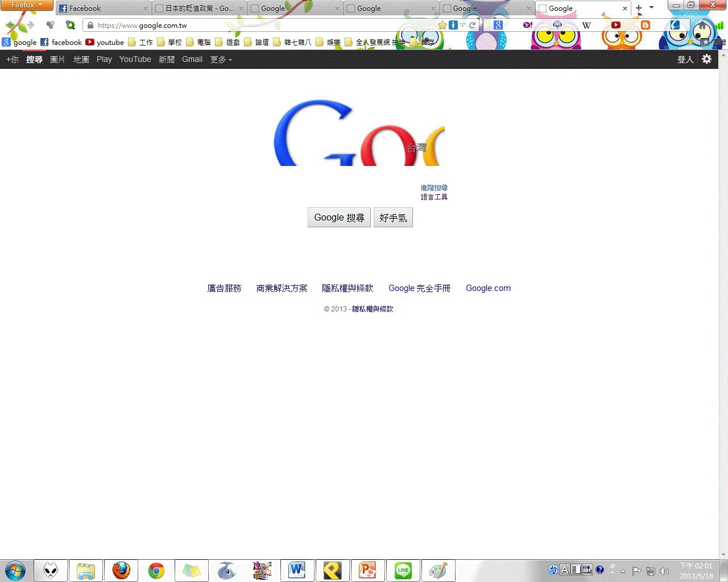This screenshot has width=728, height=582.
Task: Open the 商業解決方案 footer link
Action: click(x=282, y=288)
